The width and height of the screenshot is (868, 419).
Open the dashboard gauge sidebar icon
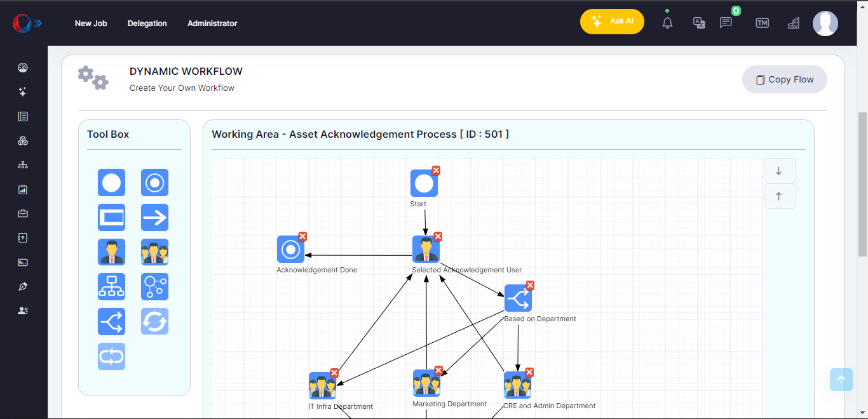(x=23, y=68)
